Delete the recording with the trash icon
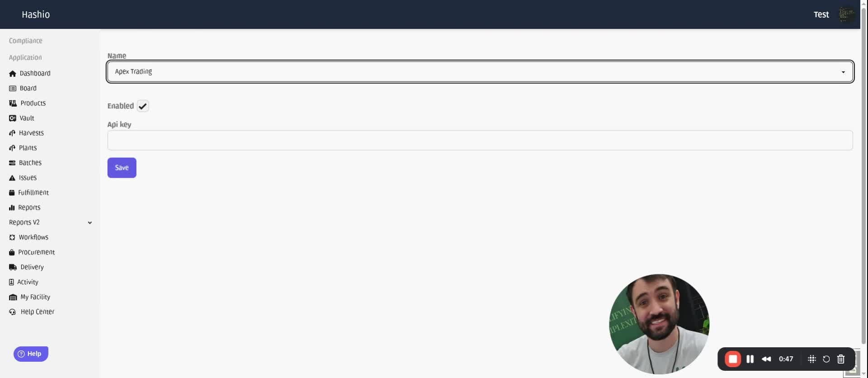 point(841,359)
